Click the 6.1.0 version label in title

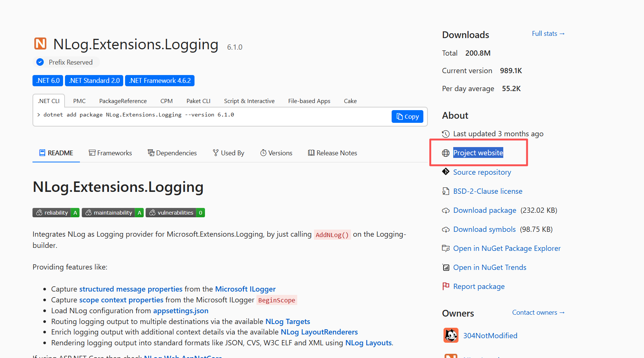(235, 47)
